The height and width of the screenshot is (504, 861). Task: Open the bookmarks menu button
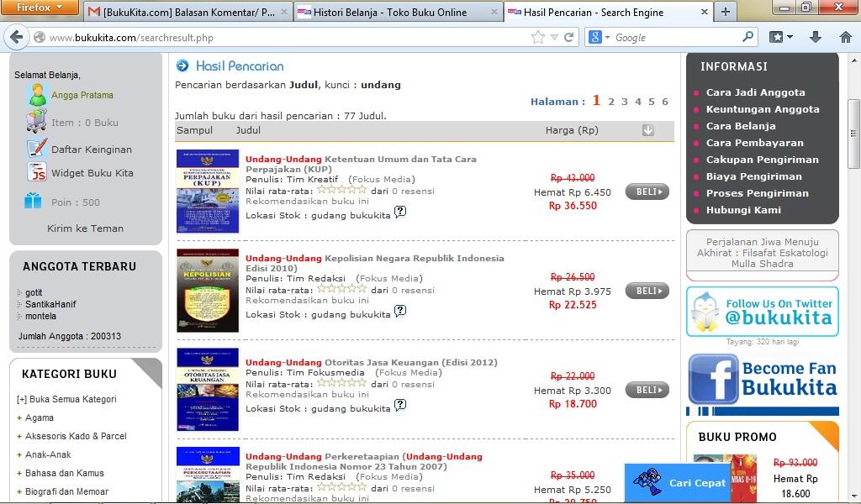coord(781,37)
